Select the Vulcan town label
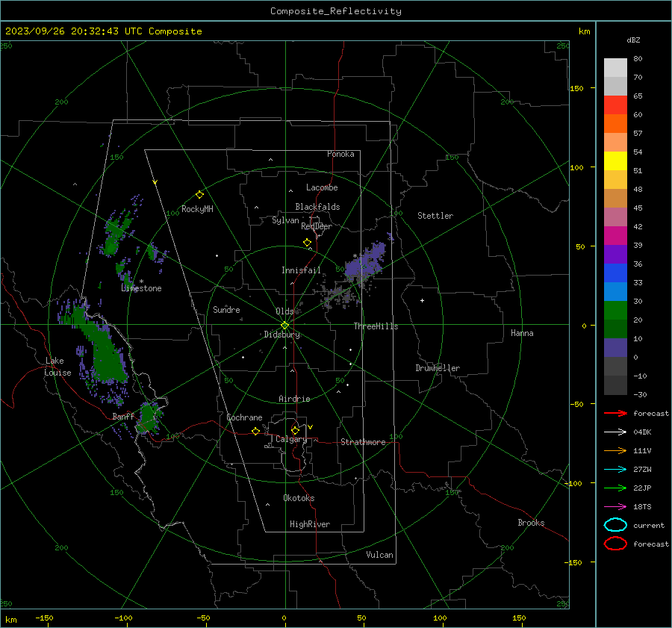672x628 pixels. tap(379, 555)
